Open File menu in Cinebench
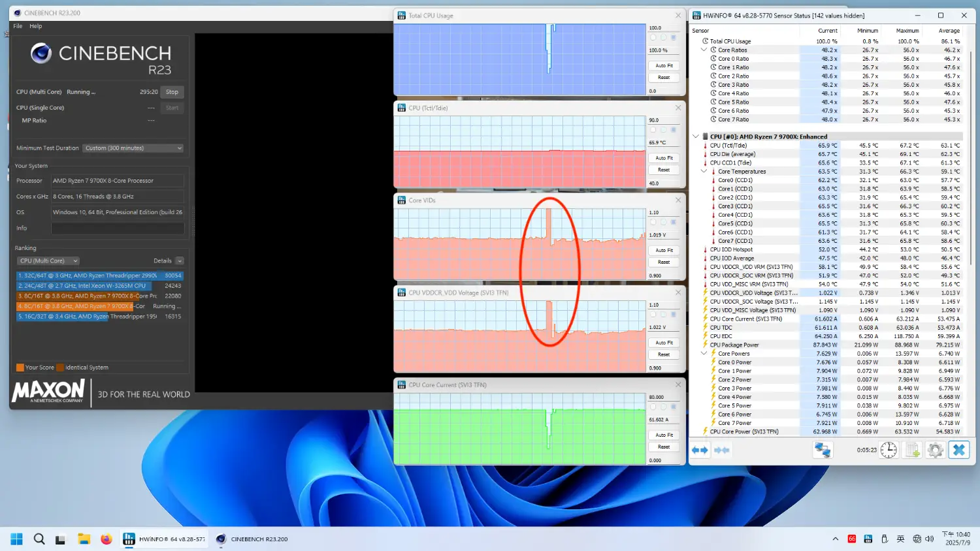The image size is (980, 551). [x=18, y=26]
